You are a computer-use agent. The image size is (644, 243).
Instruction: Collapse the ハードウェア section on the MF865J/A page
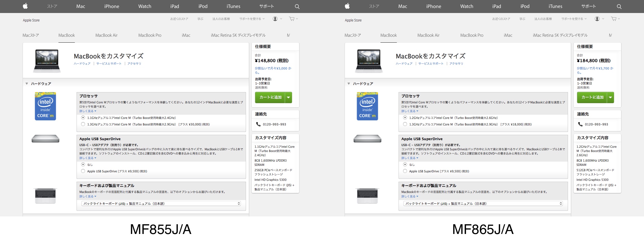[x=349, y=84]
